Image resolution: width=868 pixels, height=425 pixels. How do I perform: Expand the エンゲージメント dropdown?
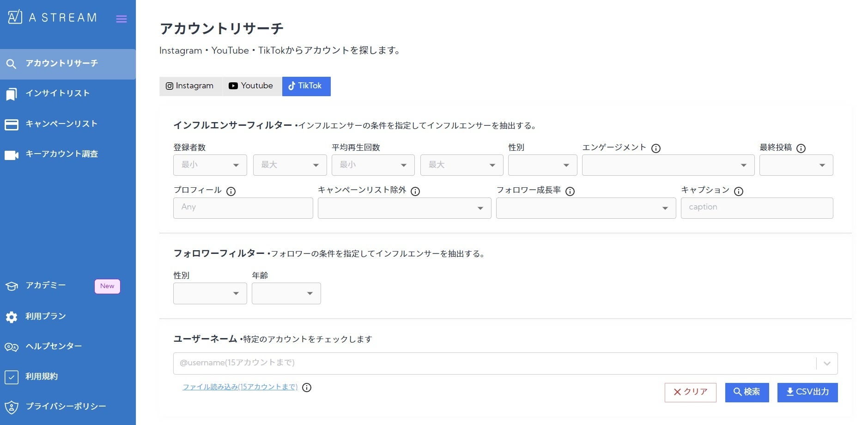tap(668, 165)
